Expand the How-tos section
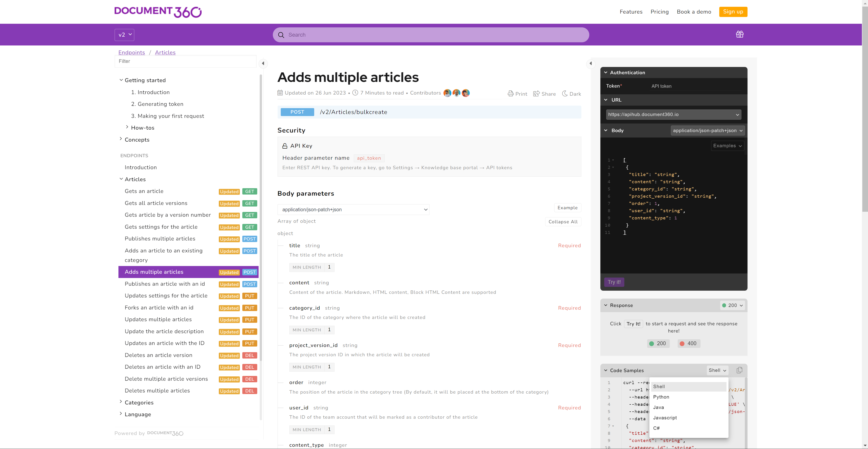 (x=127, y=127)
